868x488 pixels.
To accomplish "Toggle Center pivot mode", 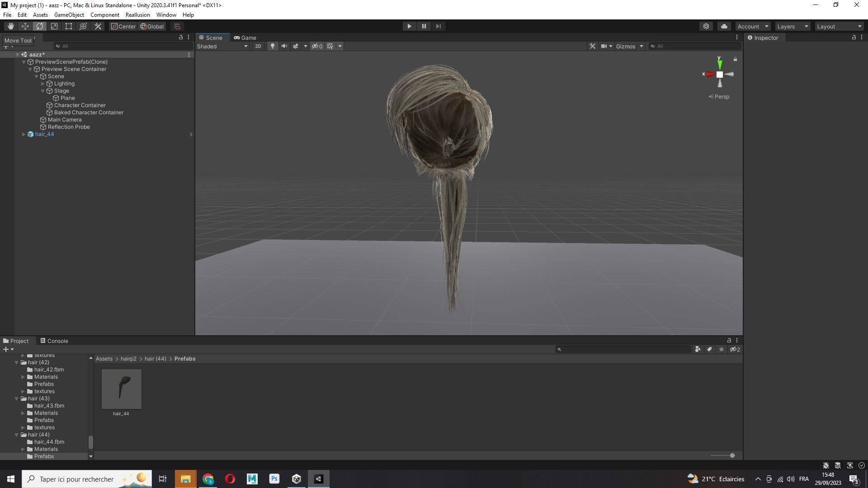I will pyautogui.click(x=123, y=26).
